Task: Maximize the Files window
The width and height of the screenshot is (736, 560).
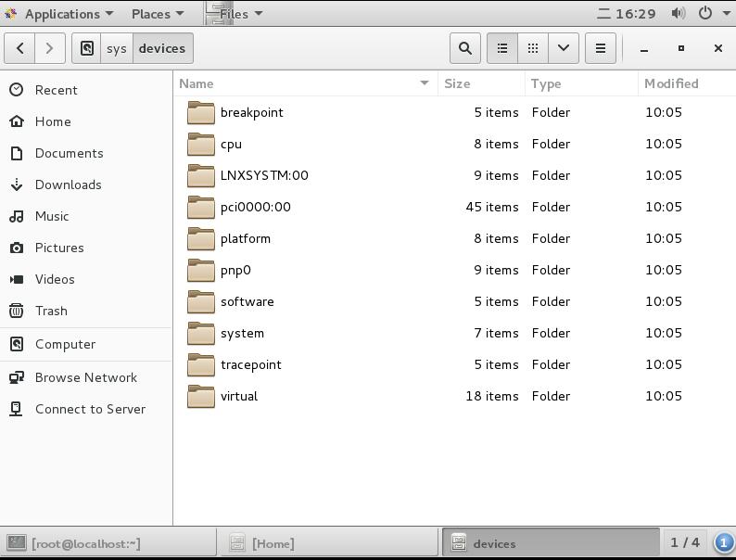Action: pyautogui.click(x=681, y=48)
